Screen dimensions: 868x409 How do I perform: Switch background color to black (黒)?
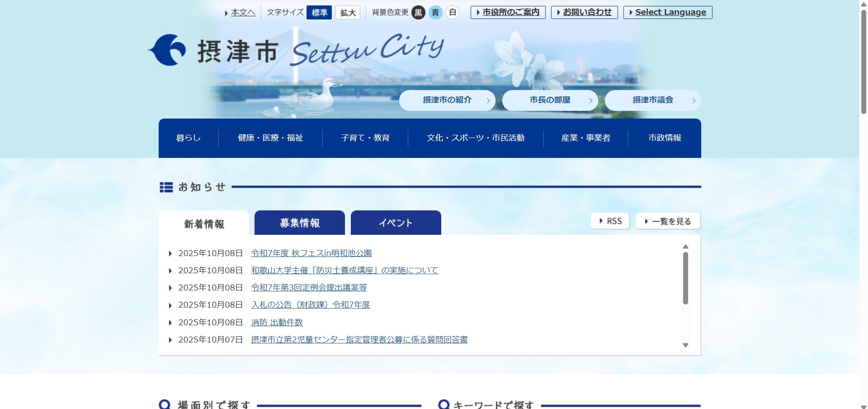coord(419,13)
